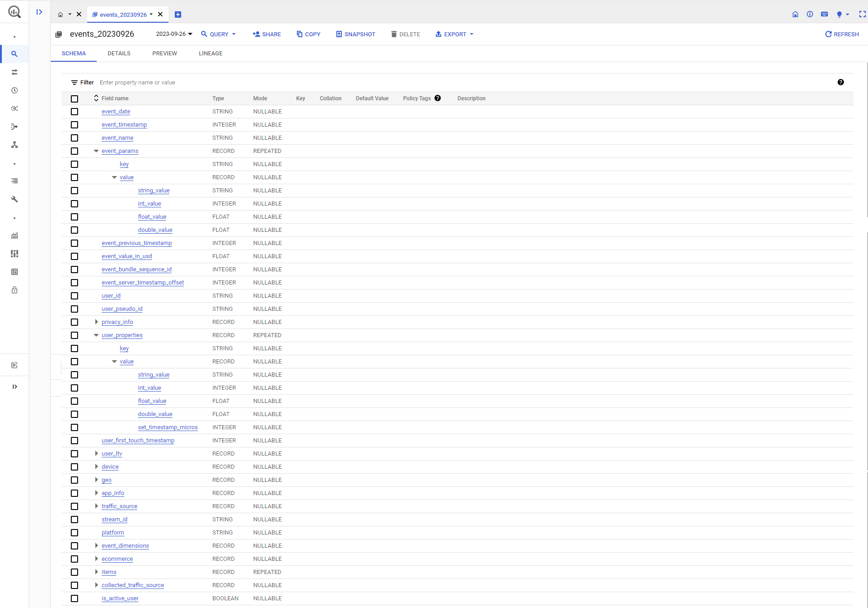Click the Copy button
The height and width of the screenshot is (608, 868).
point(308,34)
